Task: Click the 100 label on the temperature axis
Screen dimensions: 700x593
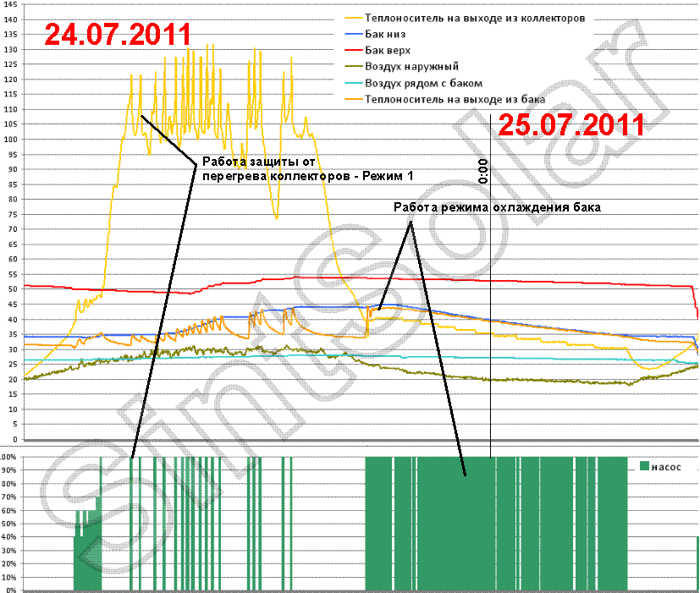Action: tap(10, 140)
